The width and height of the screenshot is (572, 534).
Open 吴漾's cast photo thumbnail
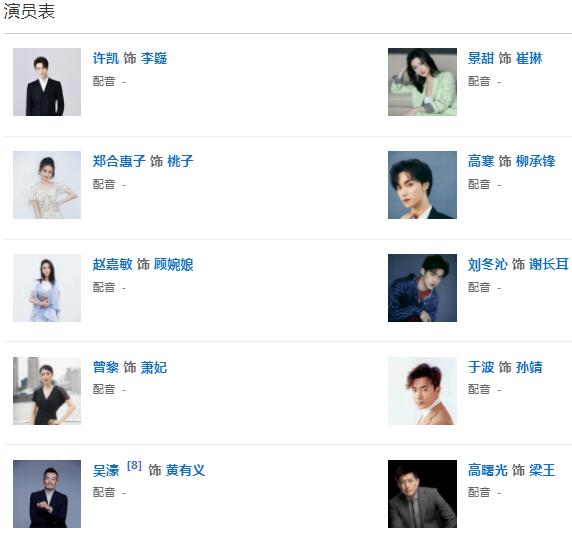pyautogui.click(x=47, y=494)
